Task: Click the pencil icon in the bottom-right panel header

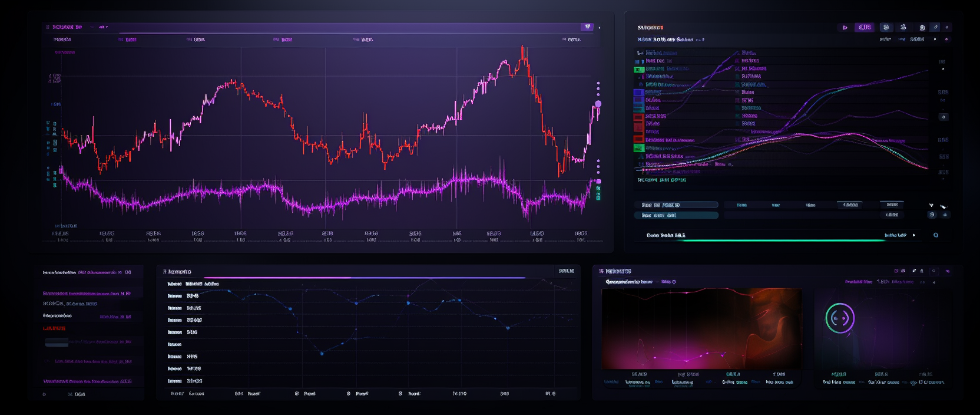Action: [x=914, y=271]
